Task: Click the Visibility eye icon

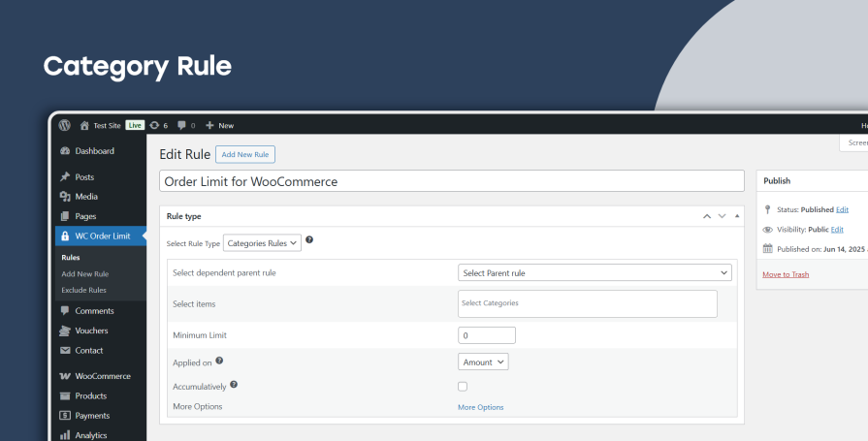Action: pyautogui.click(x=767, y=230)
